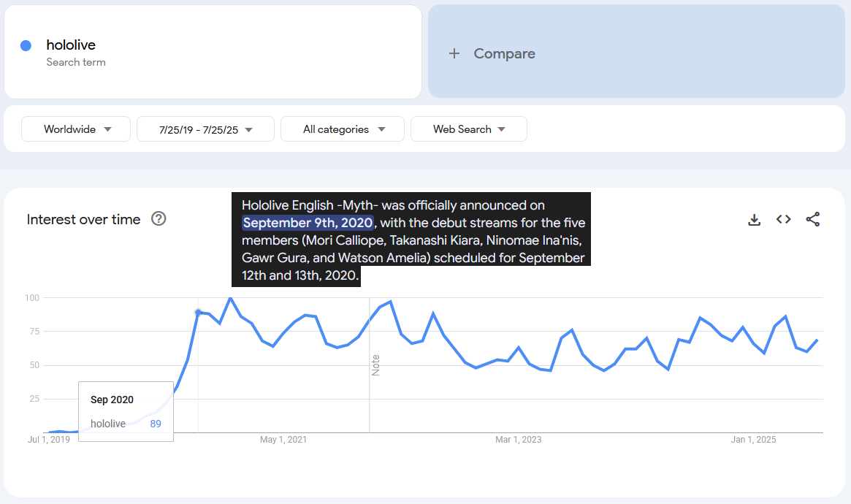The image size is (851, 504).
Task: Open the All categories dropdown
Action: point(343,129)
